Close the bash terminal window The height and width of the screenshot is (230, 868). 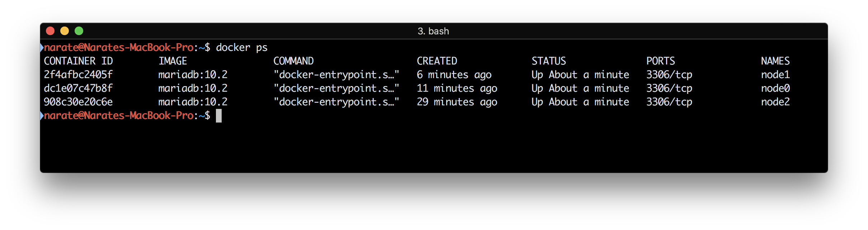click(x=50, y=31)
